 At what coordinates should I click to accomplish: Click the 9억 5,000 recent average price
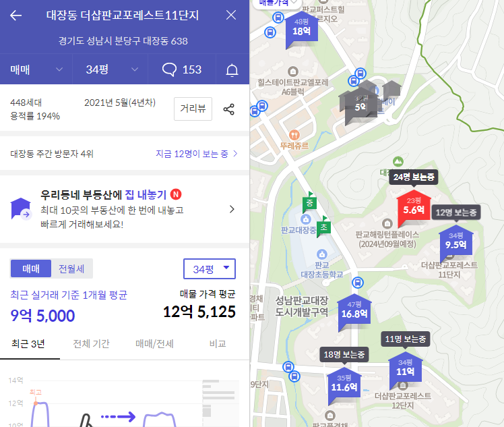coord(42,315)
